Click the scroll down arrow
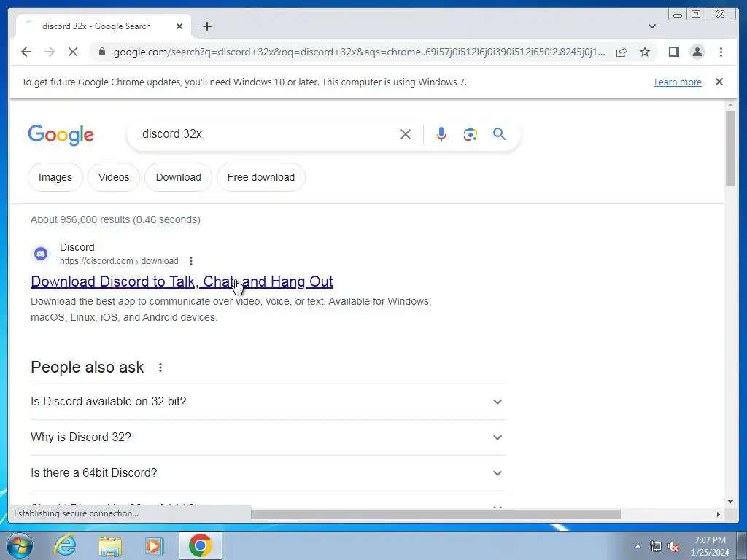The height and width of the screenshot is (560, 747). [x=730, y=502]
